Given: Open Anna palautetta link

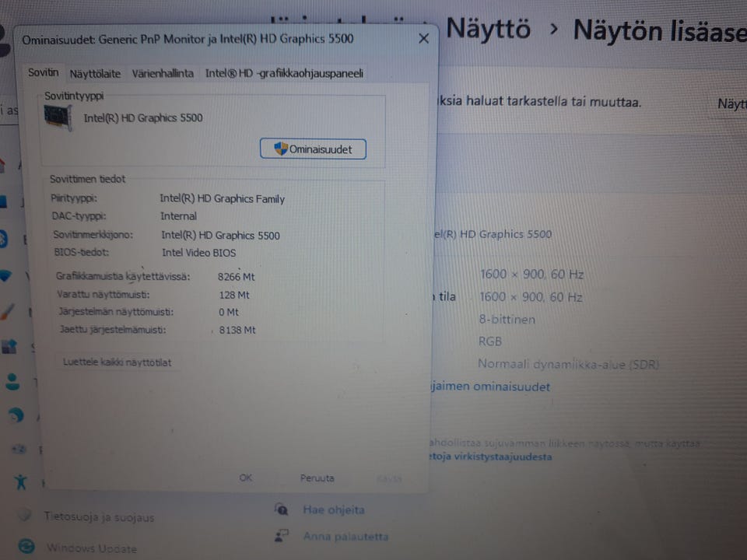Looking at the screenshot, I should click(345, 537).
